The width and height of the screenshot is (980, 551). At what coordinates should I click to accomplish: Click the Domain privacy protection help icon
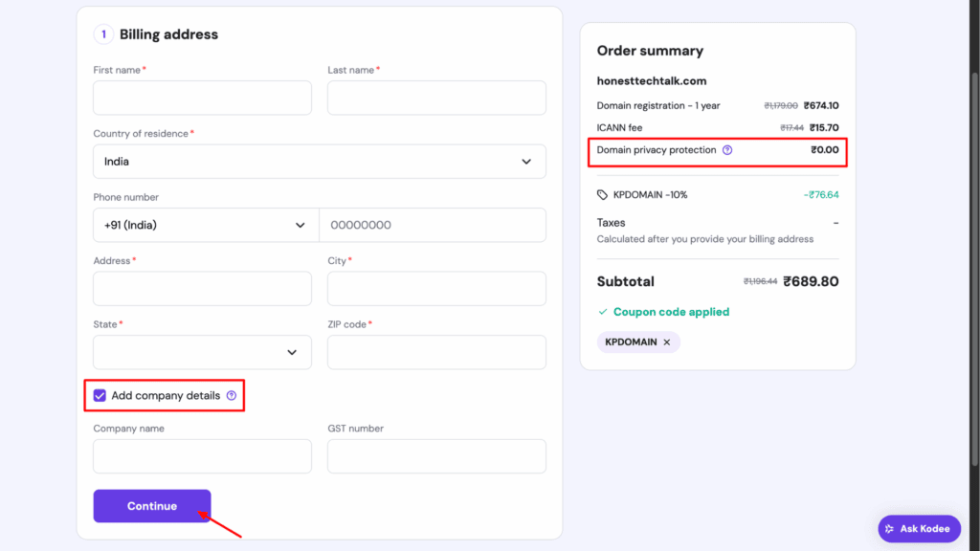[727, 150]
